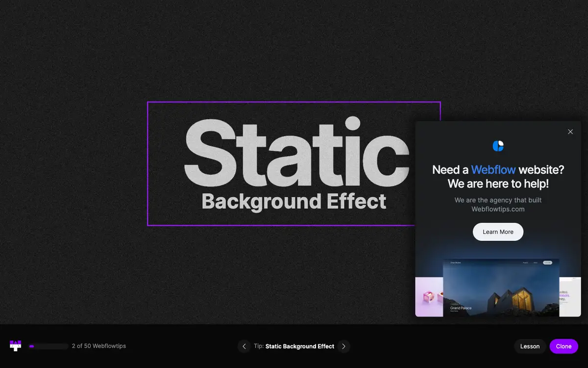Open the Lesson button

pyautogui.click(x=530, y=346)
